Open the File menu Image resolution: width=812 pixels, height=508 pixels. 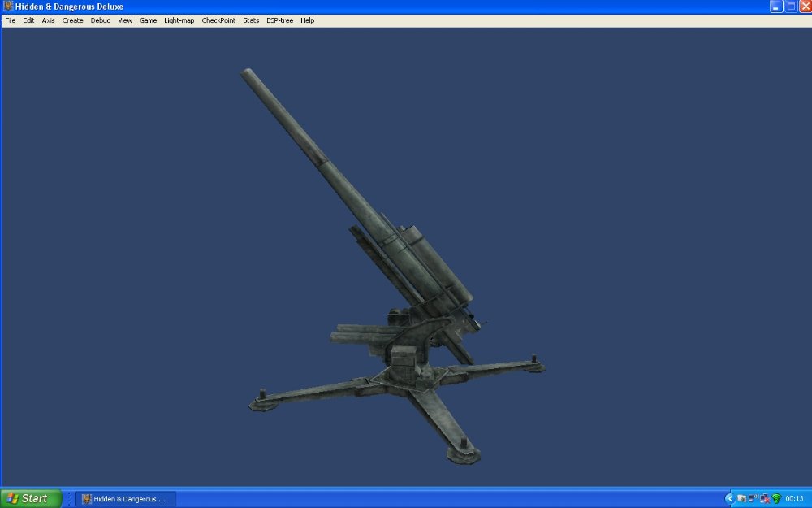coord(11,20)
